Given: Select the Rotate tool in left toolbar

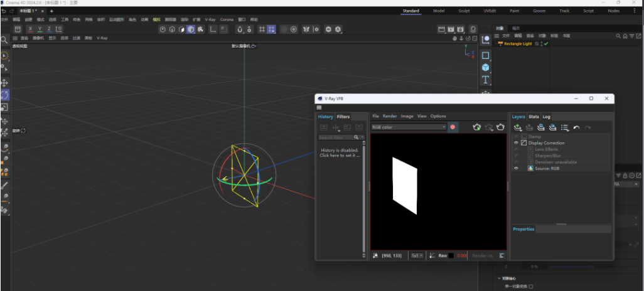Looking at the screenshot, I should [4, 95].
